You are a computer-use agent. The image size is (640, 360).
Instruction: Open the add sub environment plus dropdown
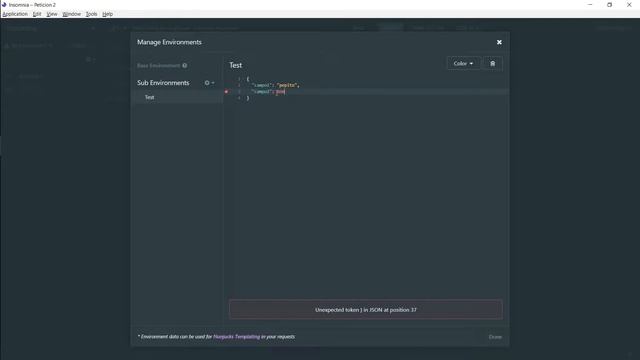(x=209, y=82)
